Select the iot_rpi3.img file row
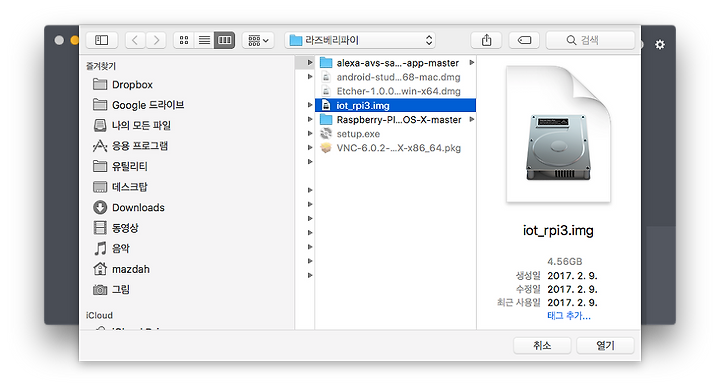 (x=395, y=106)
